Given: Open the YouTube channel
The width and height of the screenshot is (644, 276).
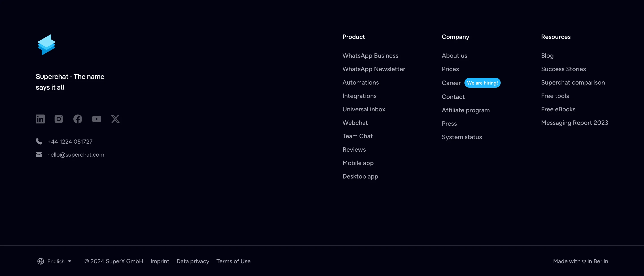Looking at the screenshot, I should pyautogui.click(x=97, y=119).
